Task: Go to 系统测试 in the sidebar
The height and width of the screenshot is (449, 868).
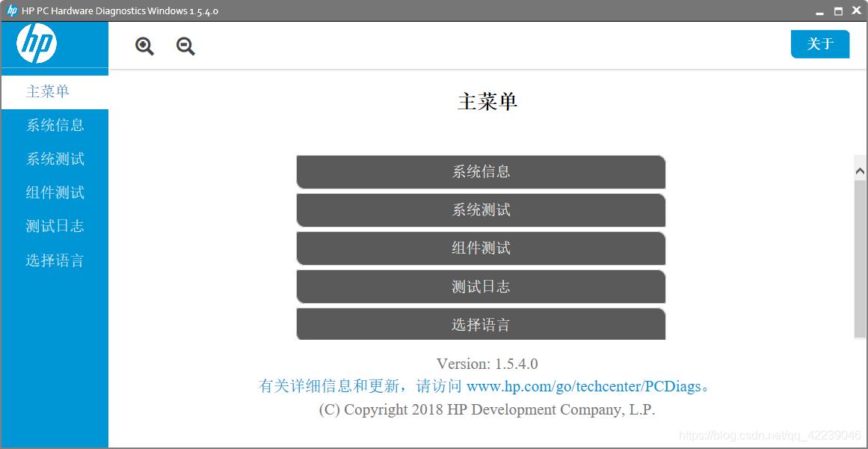Action: 55,159
